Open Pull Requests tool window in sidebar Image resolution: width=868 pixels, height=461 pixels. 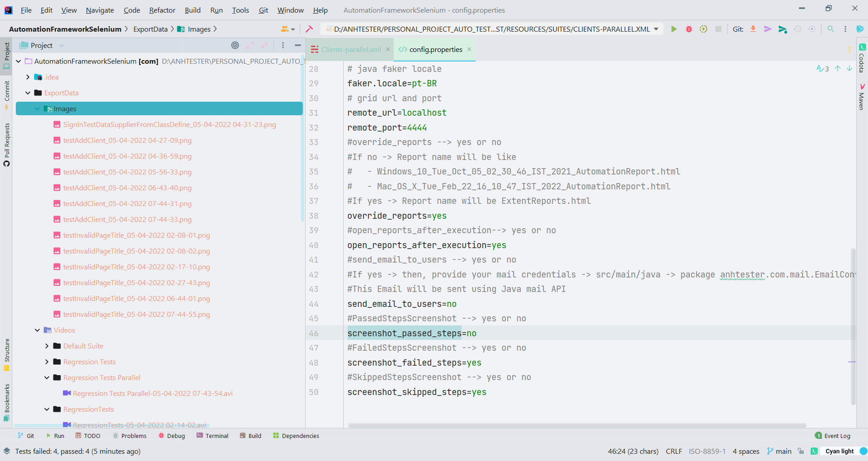click(6, 145)
